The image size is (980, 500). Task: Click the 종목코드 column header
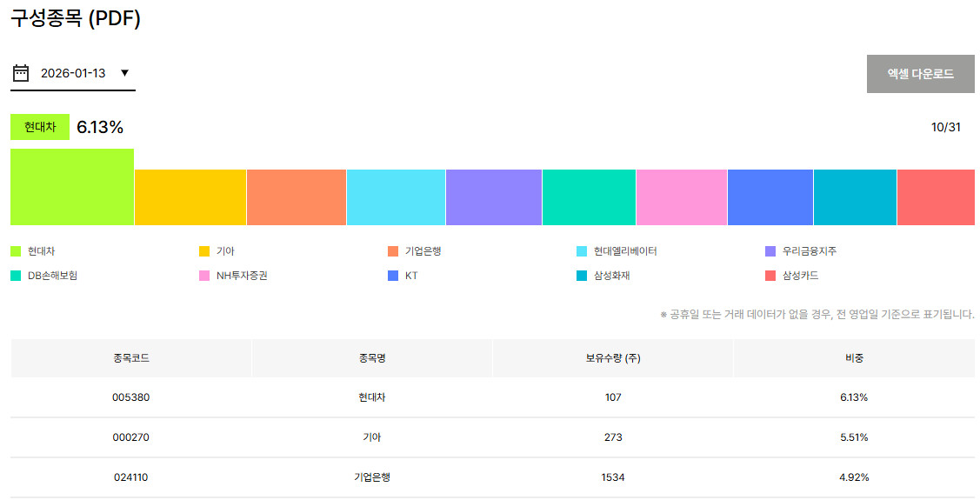point(130,359)
